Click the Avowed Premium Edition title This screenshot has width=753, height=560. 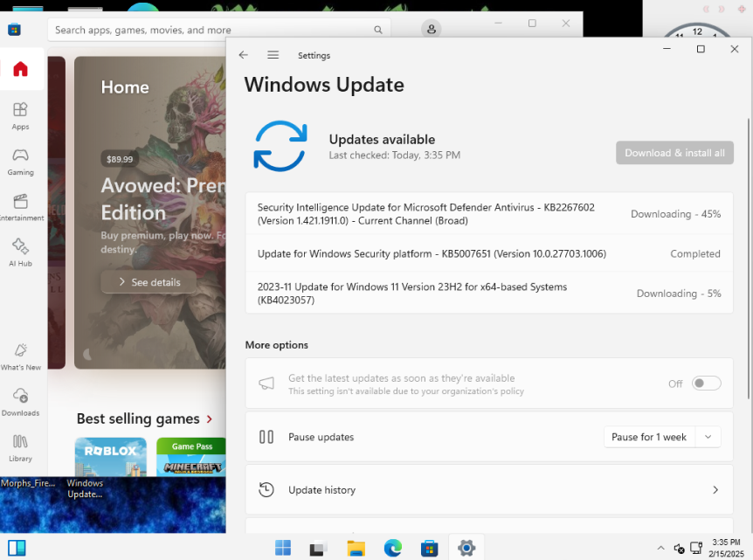pos(163,199)
